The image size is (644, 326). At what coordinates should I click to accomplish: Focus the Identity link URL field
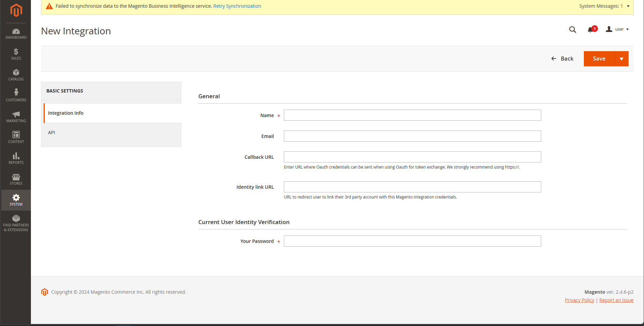tap(412, 187)
